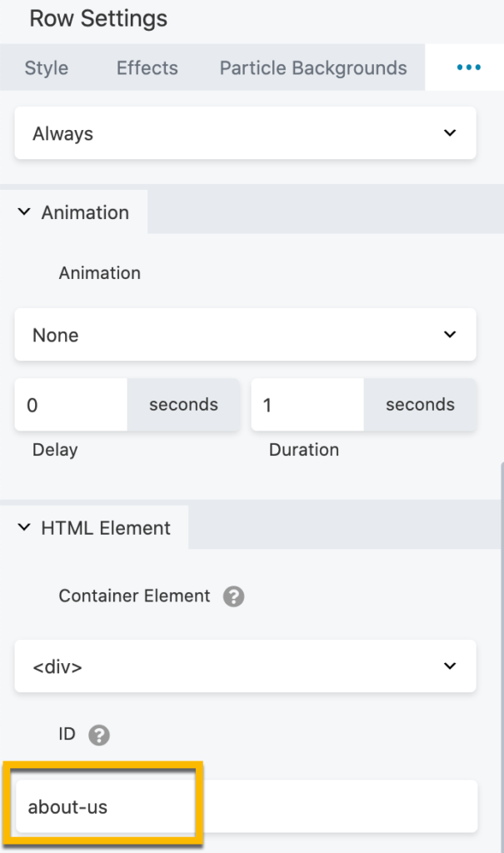Click the ID field containing about-us

pos(245,806)
